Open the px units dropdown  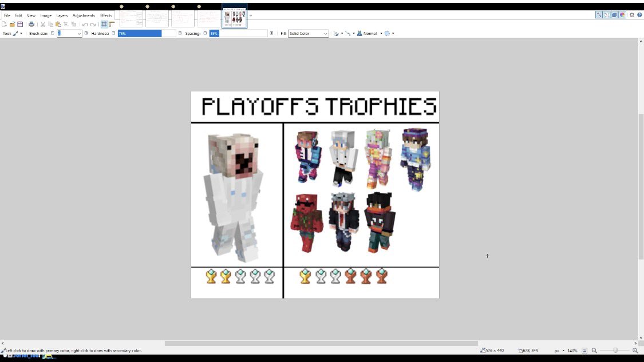[x=559, y=351]
